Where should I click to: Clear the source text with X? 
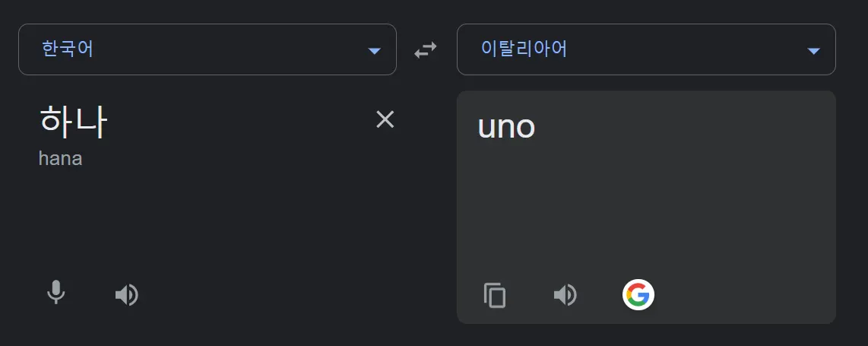tap(385, 119)
